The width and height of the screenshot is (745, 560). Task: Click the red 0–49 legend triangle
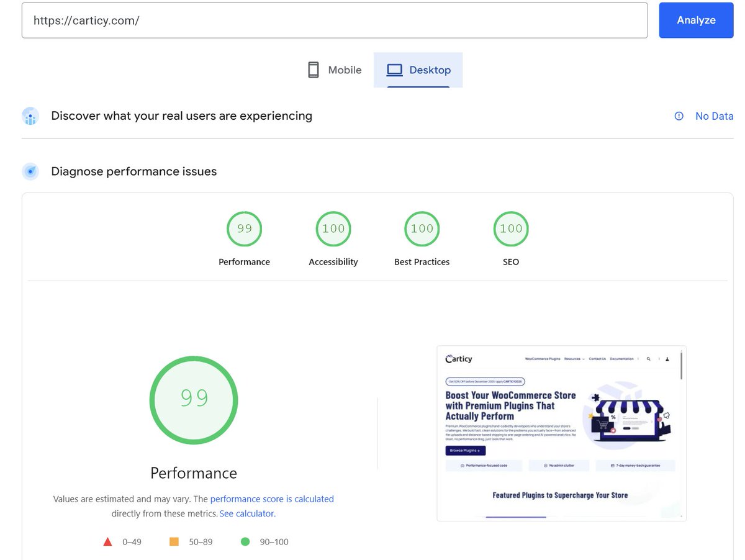pyautogui.click(x=108, y=541)
